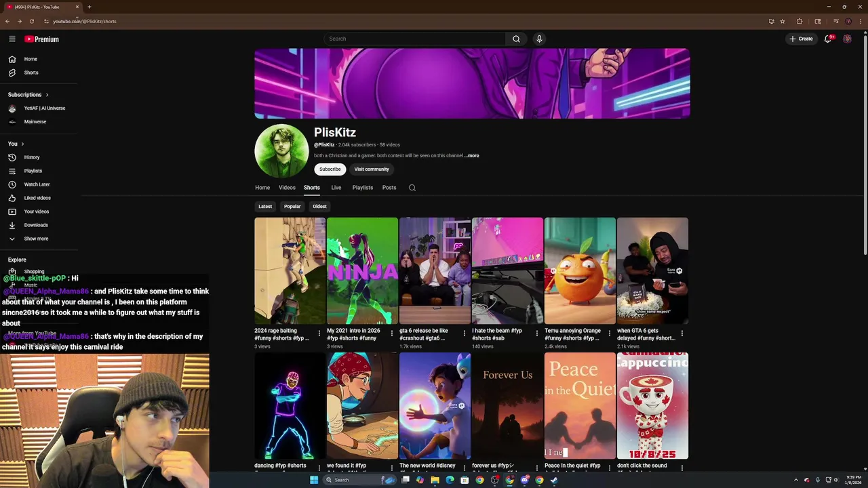
Task: Click the browser address bar
Action: pos(407,21)
